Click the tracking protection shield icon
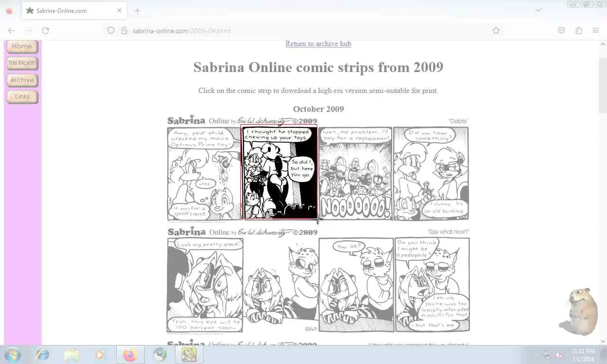Image resolution: width=607 pixels, height=364 pixels. (111, 30)
